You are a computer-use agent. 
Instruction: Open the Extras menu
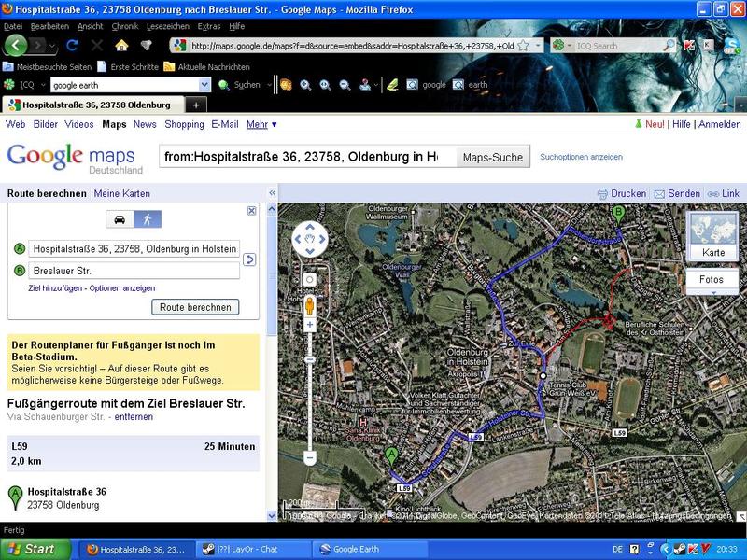click(x=209, y=26)
